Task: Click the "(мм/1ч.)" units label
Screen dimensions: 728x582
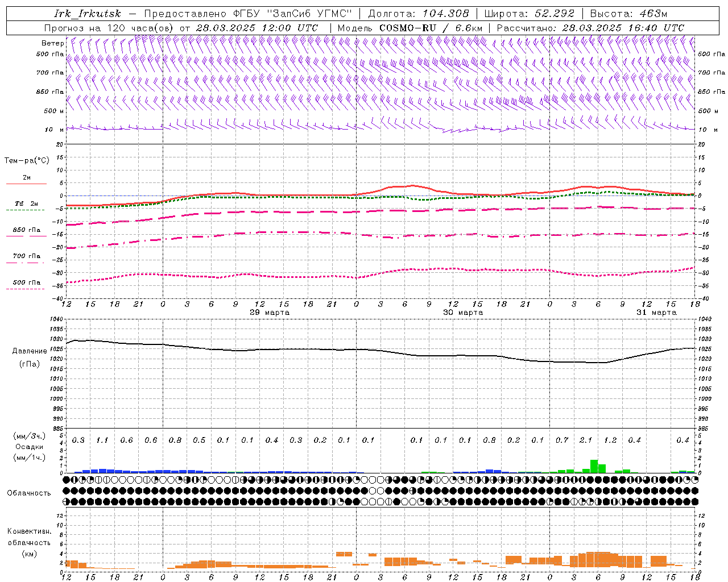Action: tap(29, 458)
